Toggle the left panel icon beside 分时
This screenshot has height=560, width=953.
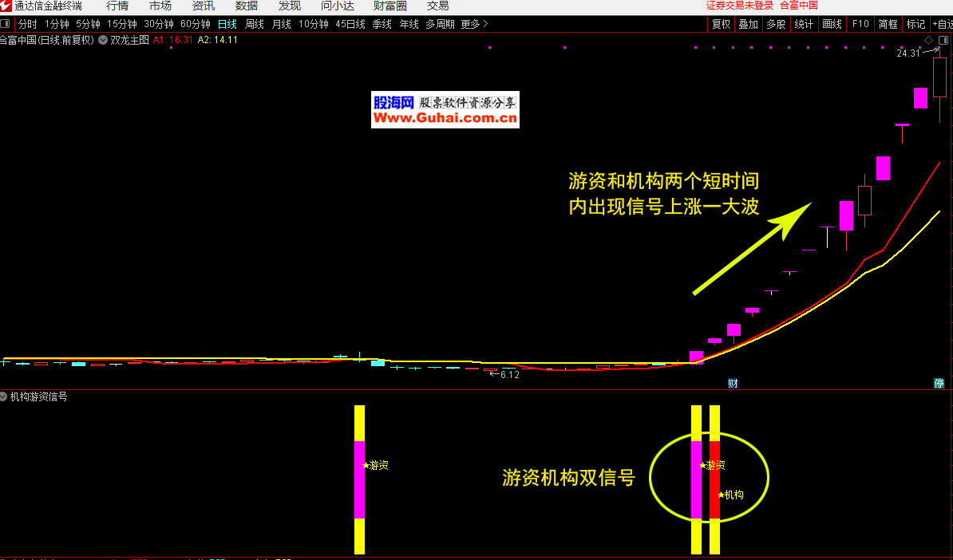coord(6,24)
